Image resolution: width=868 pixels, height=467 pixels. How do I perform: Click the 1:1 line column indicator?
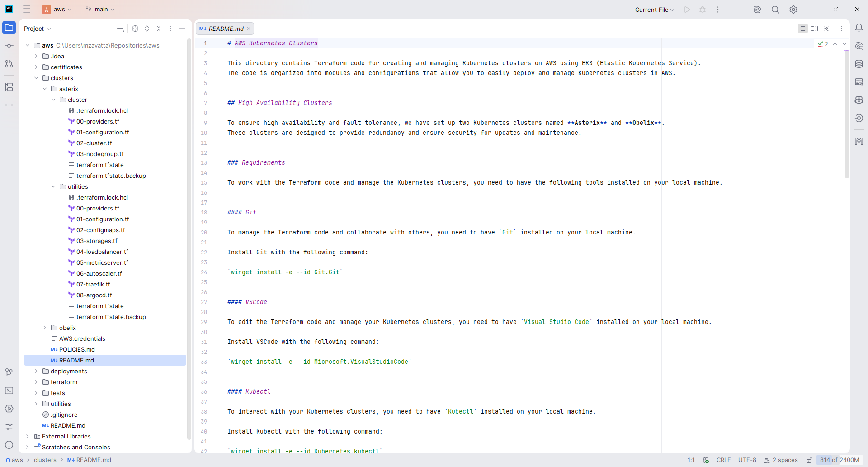point(691,460)
